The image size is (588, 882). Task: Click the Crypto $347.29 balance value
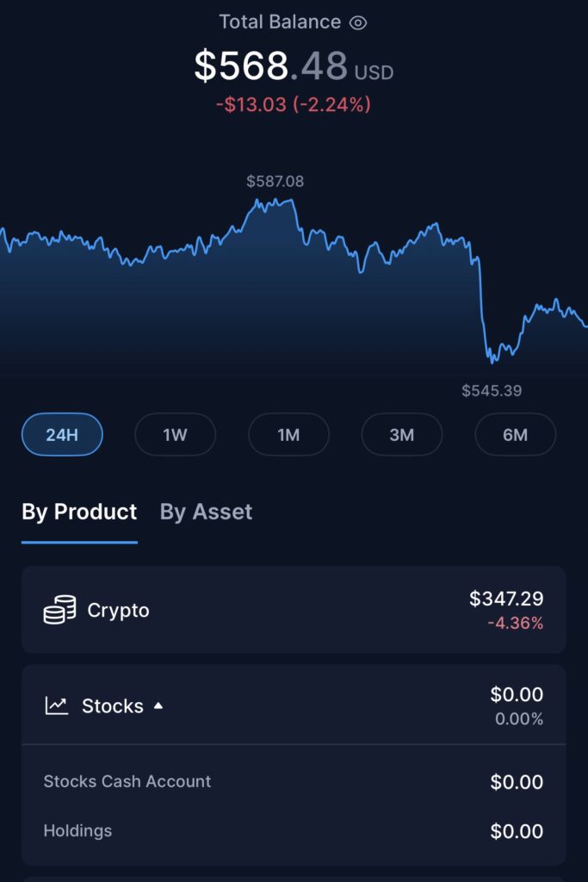tap(506, 599)
